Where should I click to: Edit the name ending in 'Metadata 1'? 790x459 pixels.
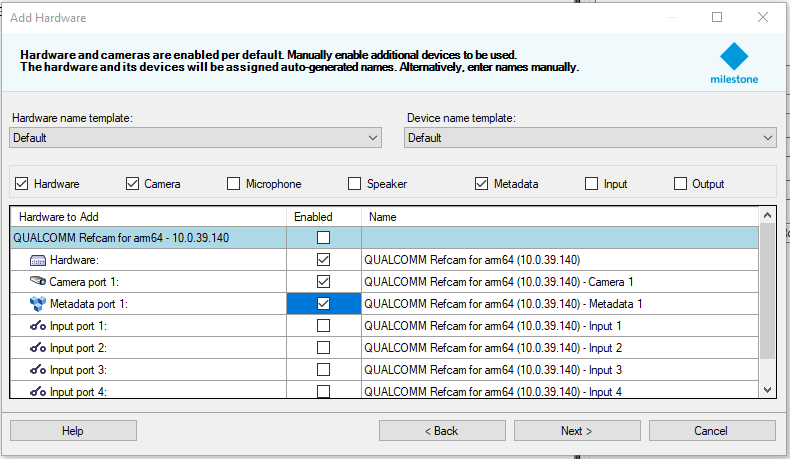point(560,304)
